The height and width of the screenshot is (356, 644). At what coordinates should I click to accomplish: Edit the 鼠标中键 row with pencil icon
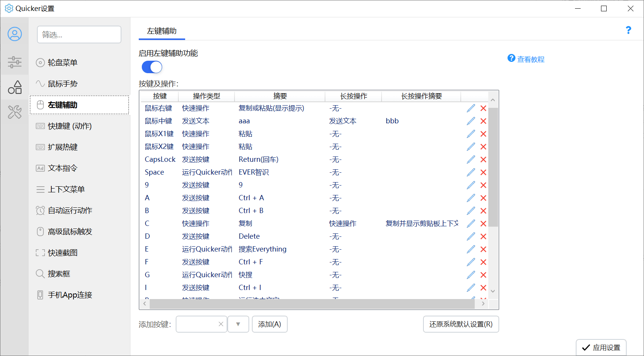(x=471, y=121)
